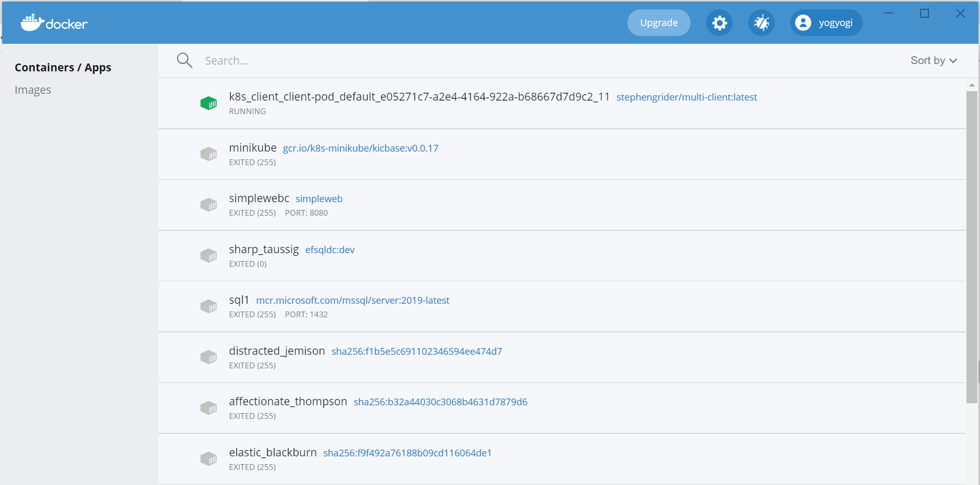Click the sql1 container icon

(x=208, y=306)
